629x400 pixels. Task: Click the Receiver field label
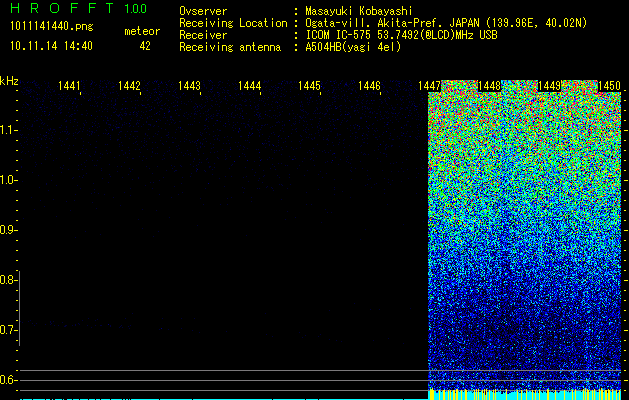click(x=203, y=35)
